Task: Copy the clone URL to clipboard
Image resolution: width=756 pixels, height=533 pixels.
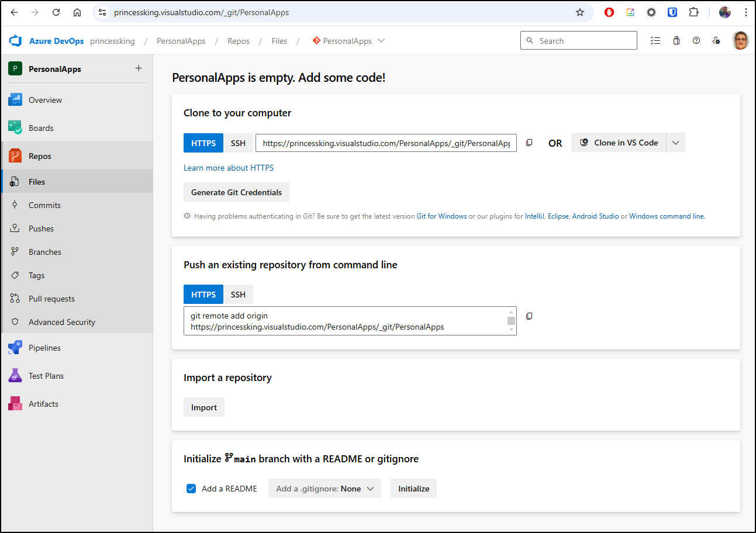Action: pyautogui.click(x=529, y=143)
